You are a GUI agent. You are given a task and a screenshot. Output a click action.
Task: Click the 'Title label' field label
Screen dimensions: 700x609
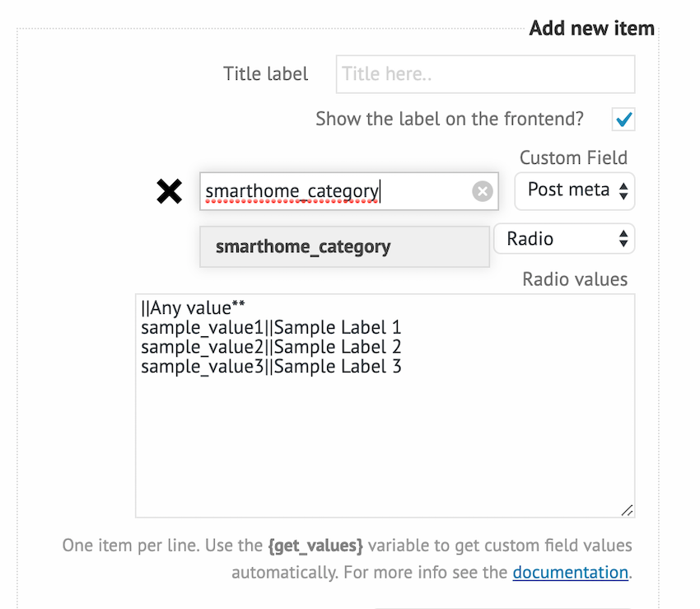265,74
